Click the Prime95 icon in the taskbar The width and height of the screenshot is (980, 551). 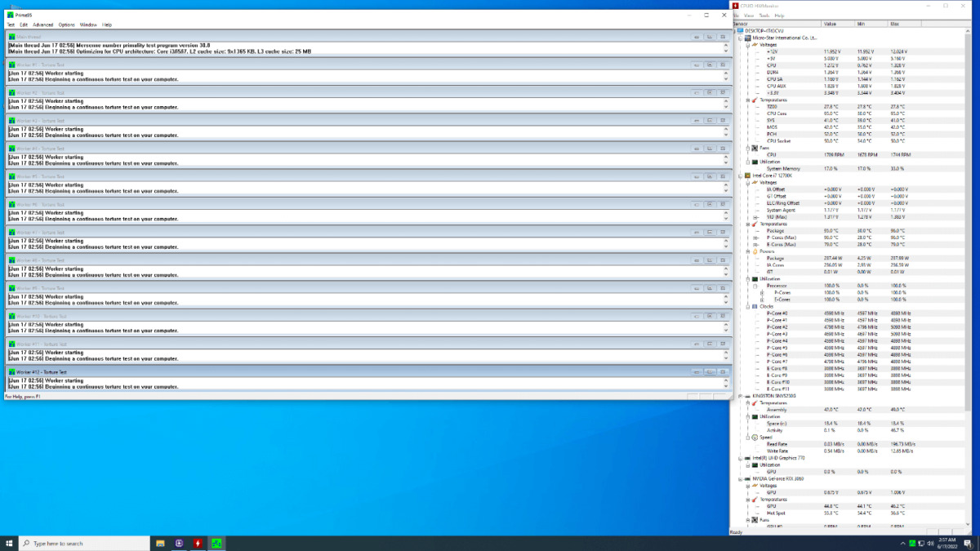217,543
